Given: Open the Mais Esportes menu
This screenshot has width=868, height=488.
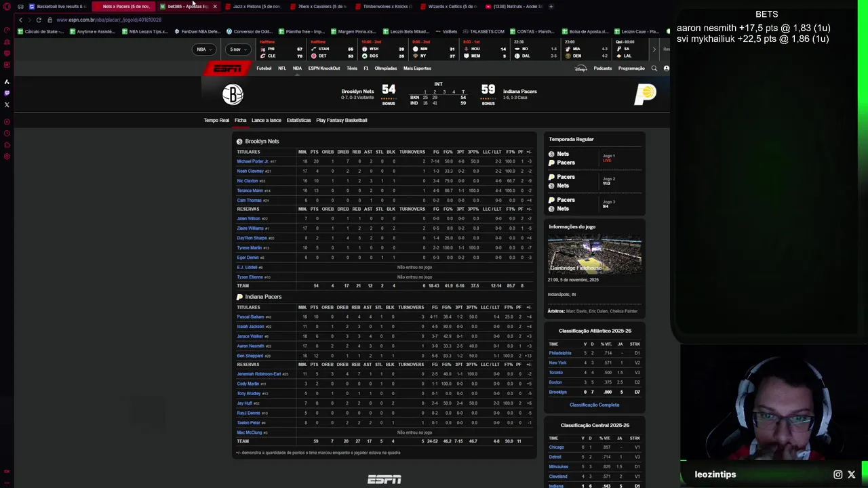Looking at the screenshot, I should click(x=417, y=68).
